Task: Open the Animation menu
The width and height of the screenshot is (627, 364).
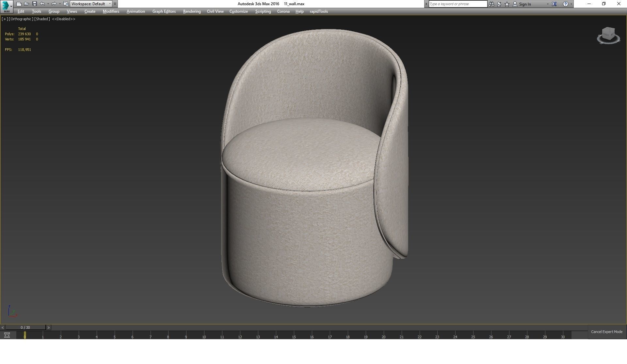Action: [x=136, y=11]
